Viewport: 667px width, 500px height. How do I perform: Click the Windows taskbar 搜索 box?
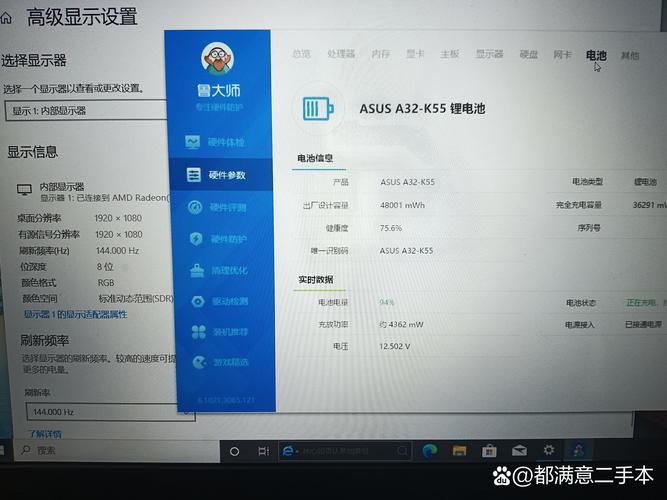117,450
